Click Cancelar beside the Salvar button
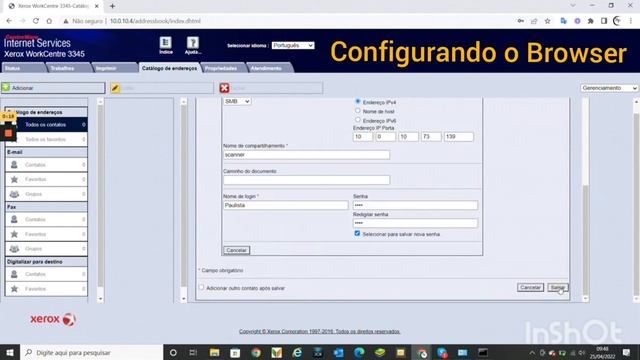The width and height of the screenshot is (640, 360). (530, 287)
